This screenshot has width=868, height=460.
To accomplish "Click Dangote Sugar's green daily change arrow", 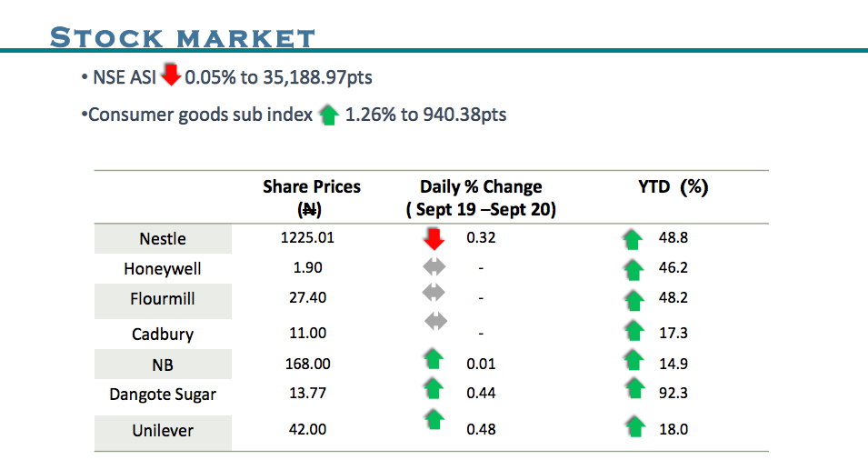I will click(434, 390).
